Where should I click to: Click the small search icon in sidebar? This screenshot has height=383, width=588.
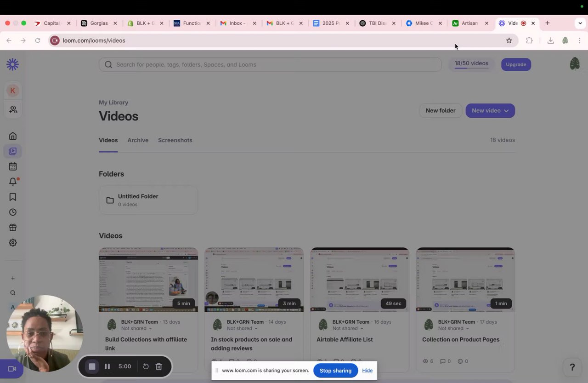tap(13, 293)
